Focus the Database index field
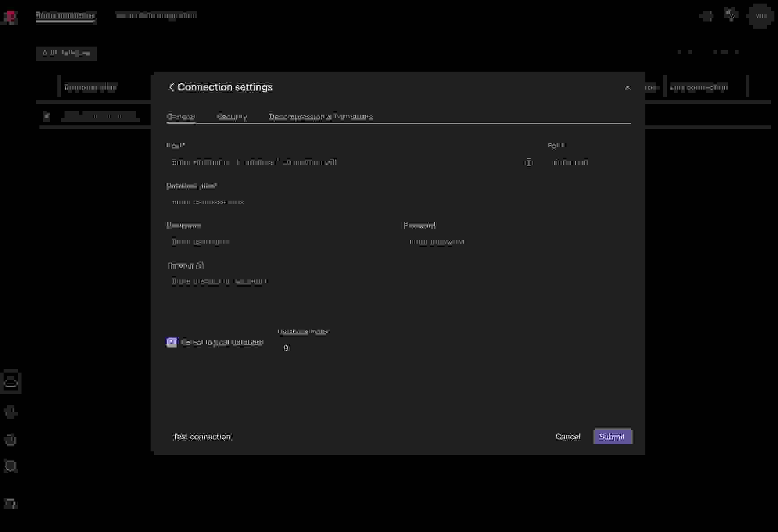The height and width of the screenshot is (532, 778). (314, 348)
